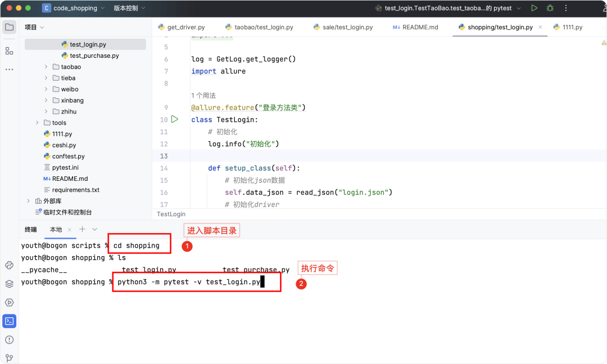Open README.md in project tree
Screen dimensions: 607x364
click(x=65, y=179)
